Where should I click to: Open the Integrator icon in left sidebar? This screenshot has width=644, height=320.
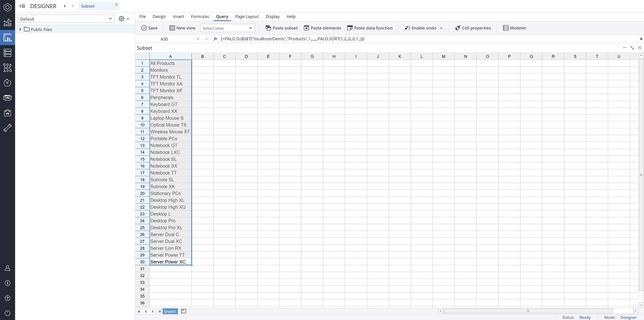point(7,68)
